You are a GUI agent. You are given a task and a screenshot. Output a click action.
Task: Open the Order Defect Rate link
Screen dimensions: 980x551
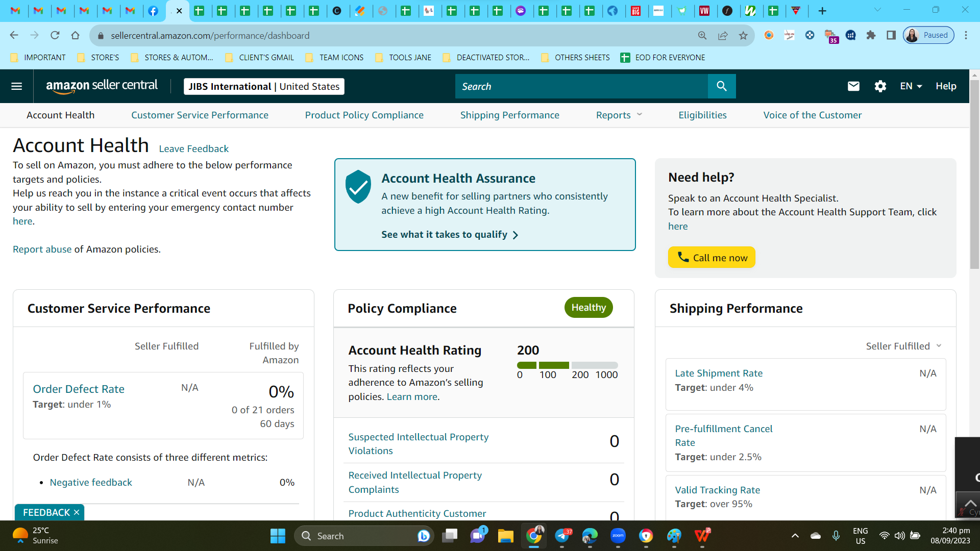pos(79,389)
